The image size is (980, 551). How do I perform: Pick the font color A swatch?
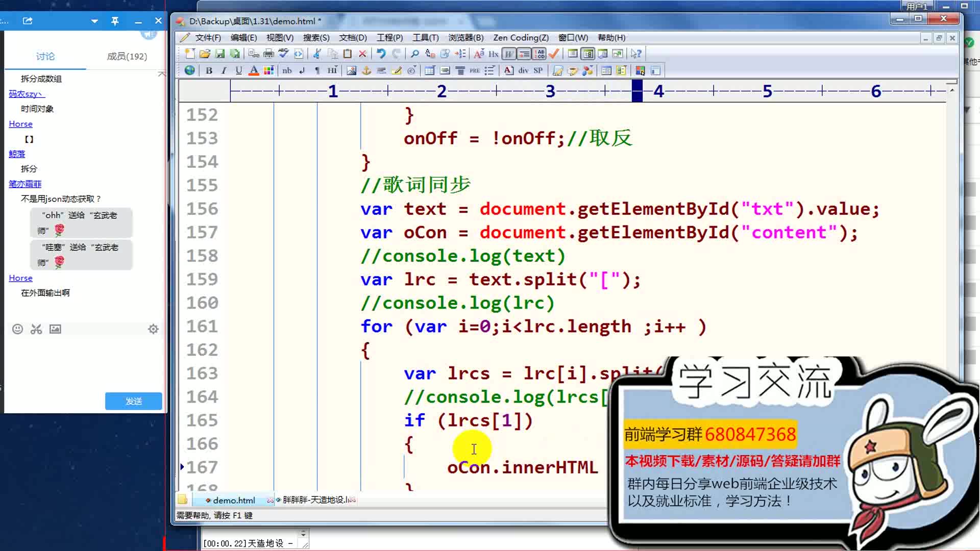(253, 70)
